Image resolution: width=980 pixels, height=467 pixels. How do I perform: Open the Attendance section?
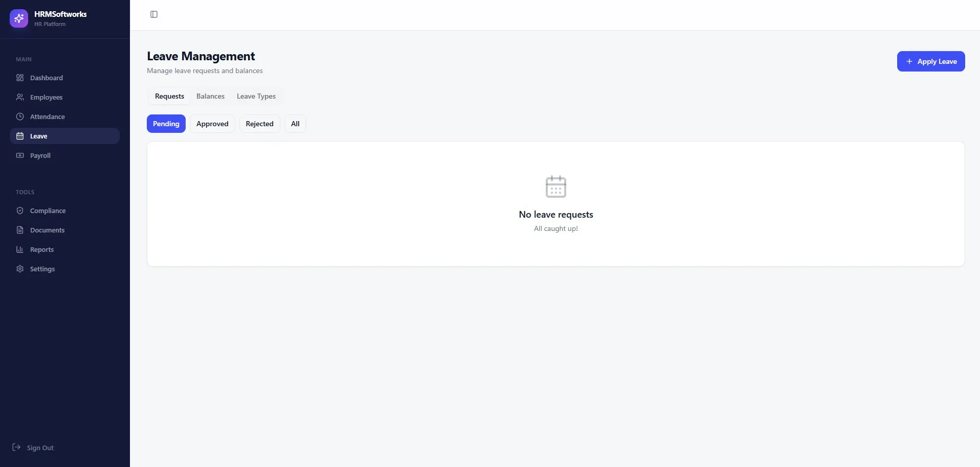(x=64, y=116)
